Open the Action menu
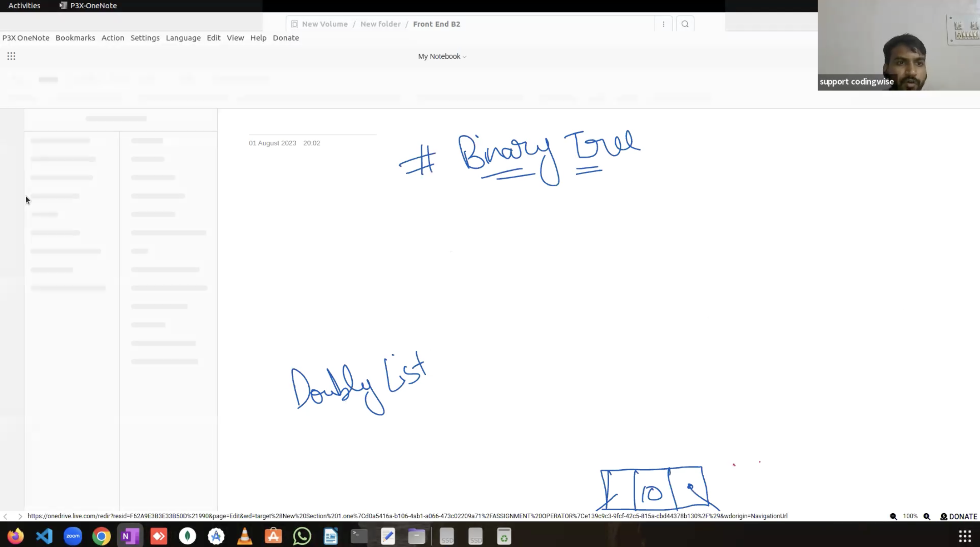Screen dimensions: 980x547 tap(113, 38)
